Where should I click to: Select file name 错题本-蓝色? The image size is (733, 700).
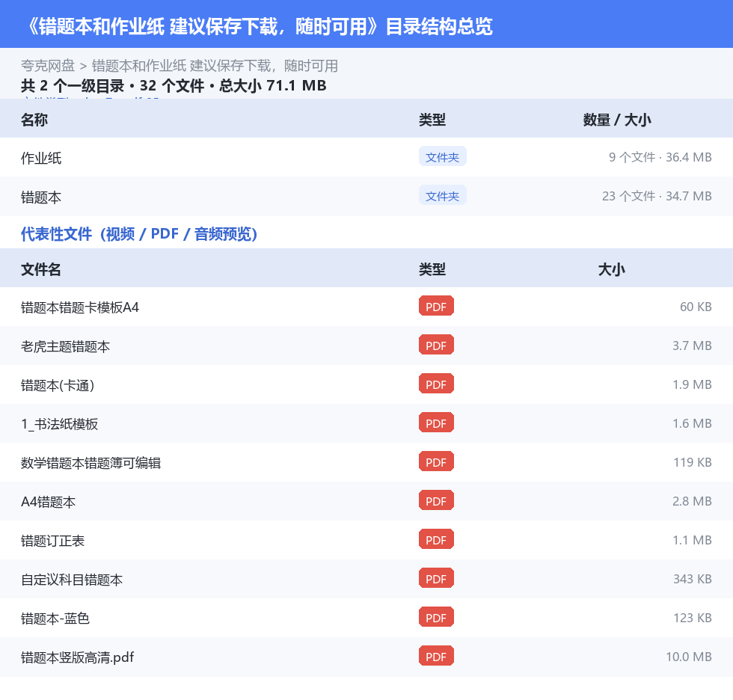55,618
